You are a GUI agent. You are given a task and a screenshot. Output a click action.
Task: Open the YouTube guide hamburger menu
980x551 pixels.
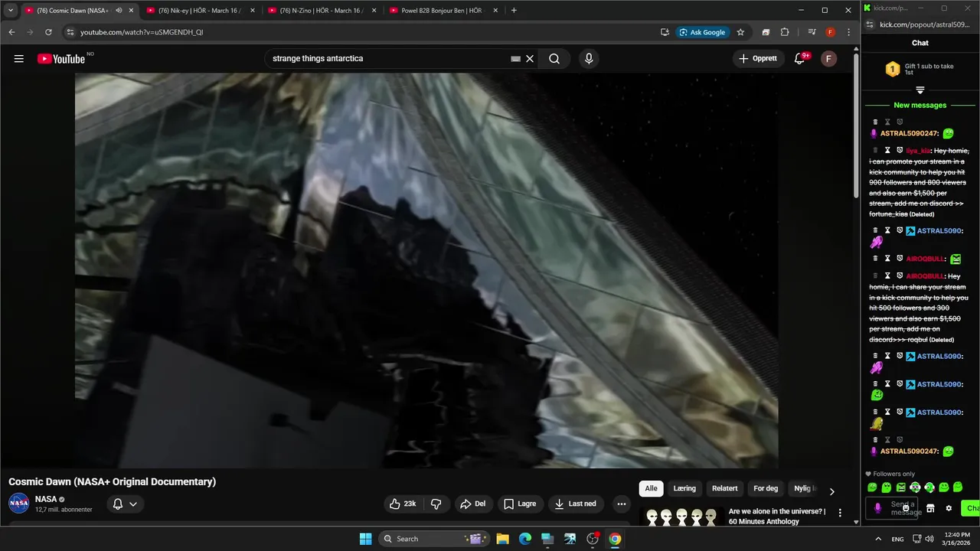click(x=18, y=59)
